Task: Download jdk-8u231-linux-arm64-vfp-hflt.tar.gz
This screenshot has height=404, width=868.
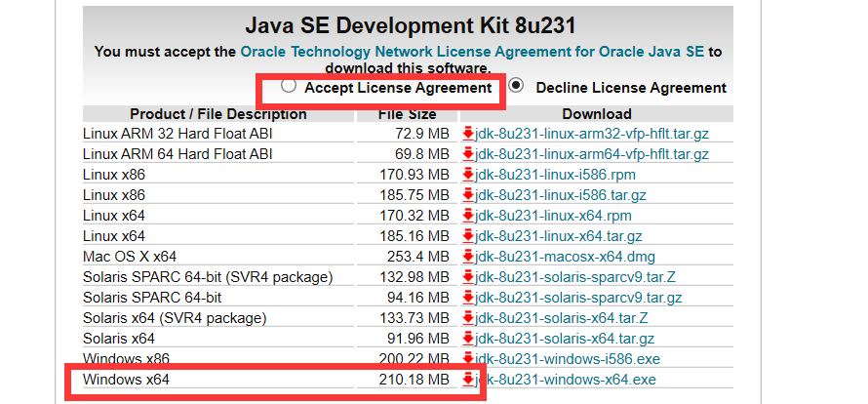Action: [x=592, y=154]
